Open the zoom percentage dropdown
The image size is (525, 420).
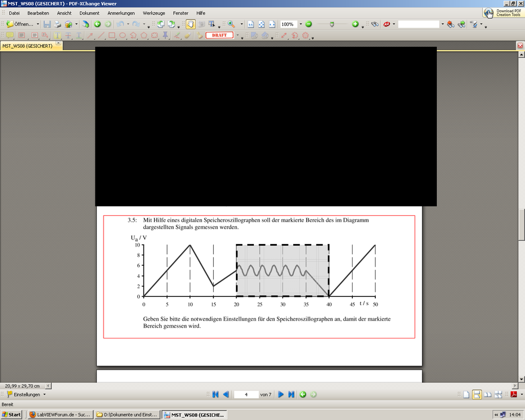pos(301,24)
